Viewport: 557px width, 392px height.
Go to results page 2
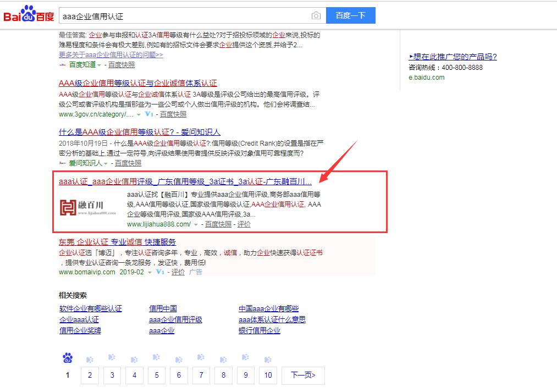tap(90, 375)
